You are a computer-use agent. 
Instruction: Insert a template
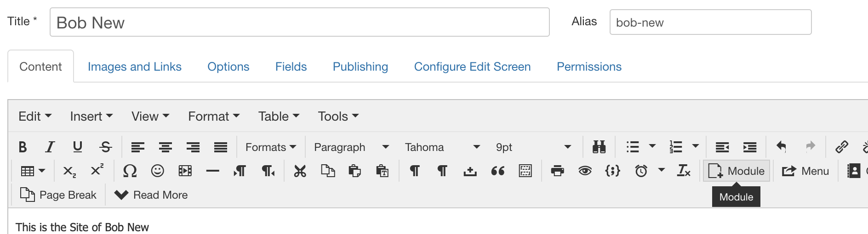click(x=525, y=171)
